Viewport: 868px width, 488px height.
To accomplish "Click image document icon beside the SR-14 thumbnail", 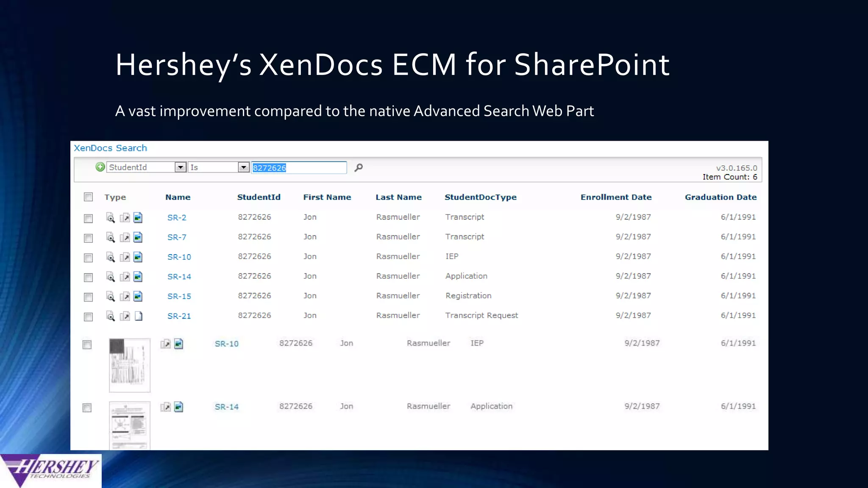I will (x=179, y=407).
